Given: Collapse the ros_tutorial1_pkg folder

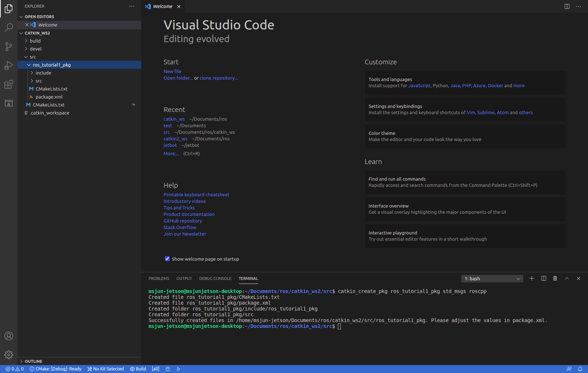Looking at the screenshot, I should (79, 65).
